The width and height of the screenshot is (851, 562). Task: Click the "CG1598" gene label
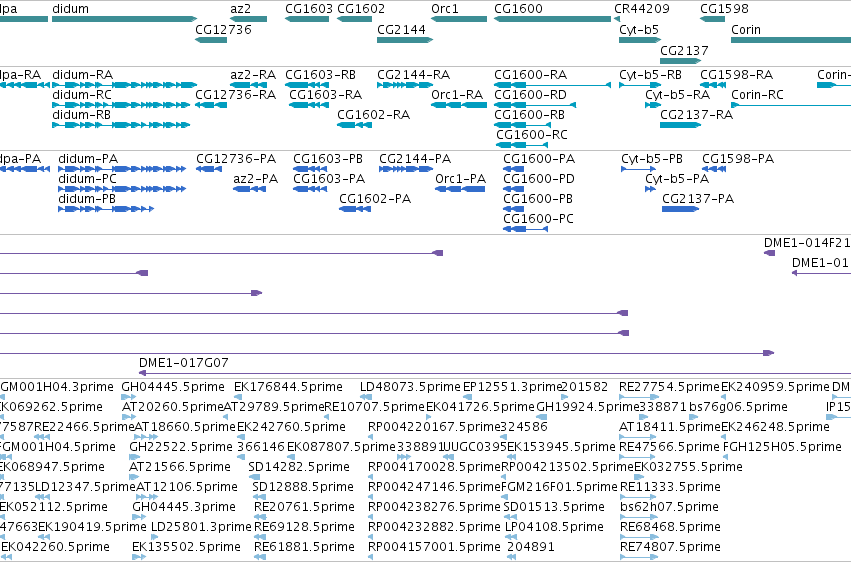tap(724, 9)
